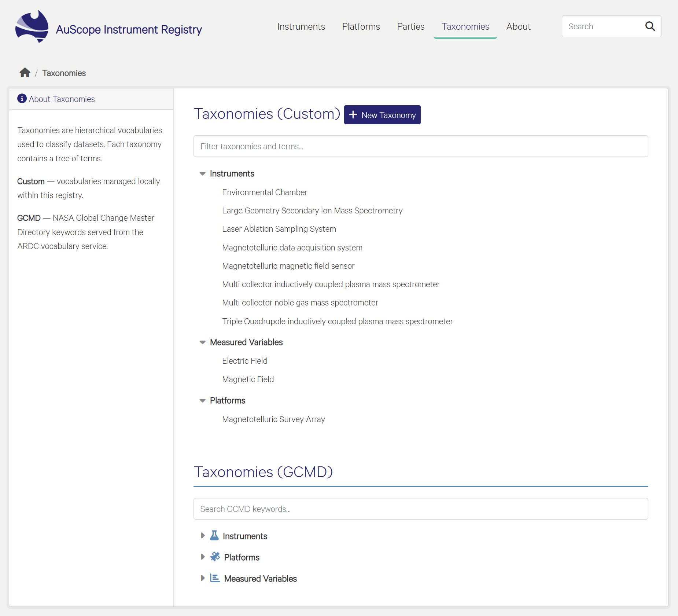Collapse the custom Measured Variables taxonomy
This screenshot has height=616, width=678.
[x=202, y=342]
